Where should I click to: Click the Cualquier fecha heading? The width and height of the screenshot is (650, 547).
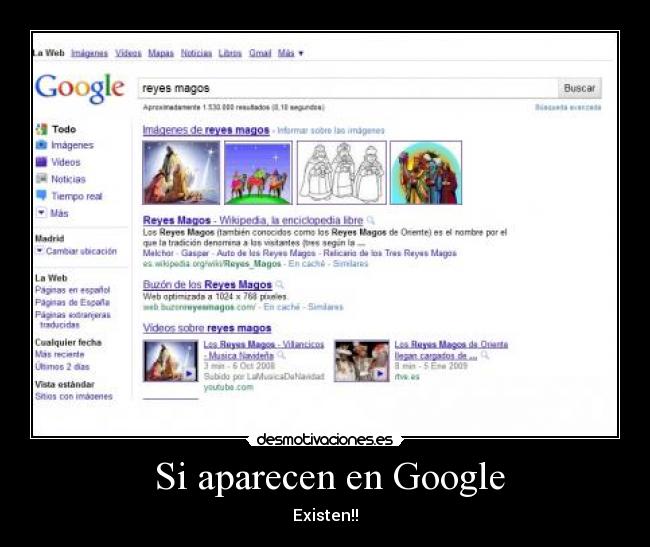(68, 342)
